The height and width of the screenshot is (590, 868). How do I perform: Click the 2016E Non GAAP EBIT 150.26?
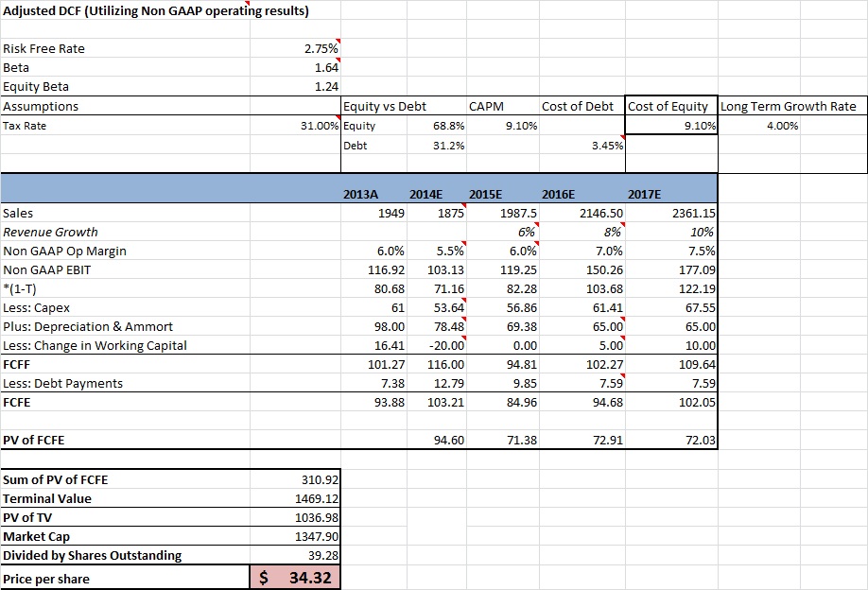[582, 269]
